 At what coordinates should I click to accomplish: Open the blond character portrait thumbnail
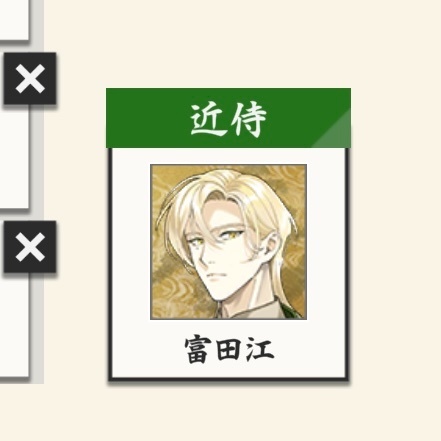(x=228, y=242)
